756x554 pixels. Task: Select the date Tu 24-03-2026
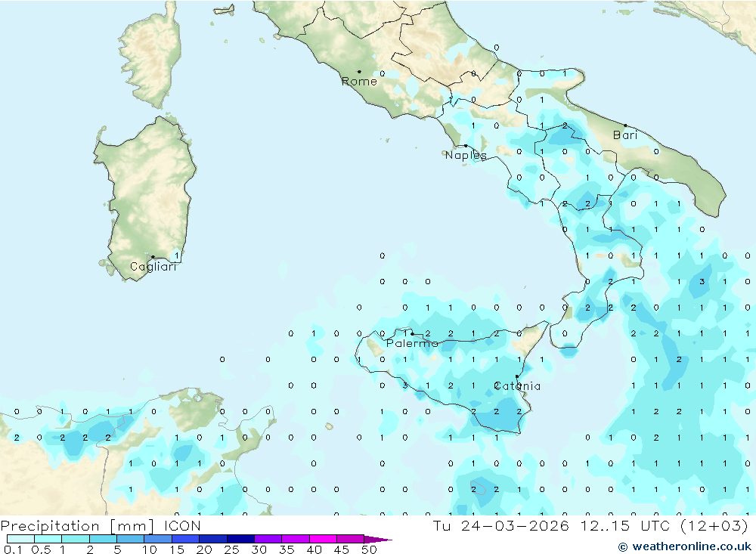(500, 525)
